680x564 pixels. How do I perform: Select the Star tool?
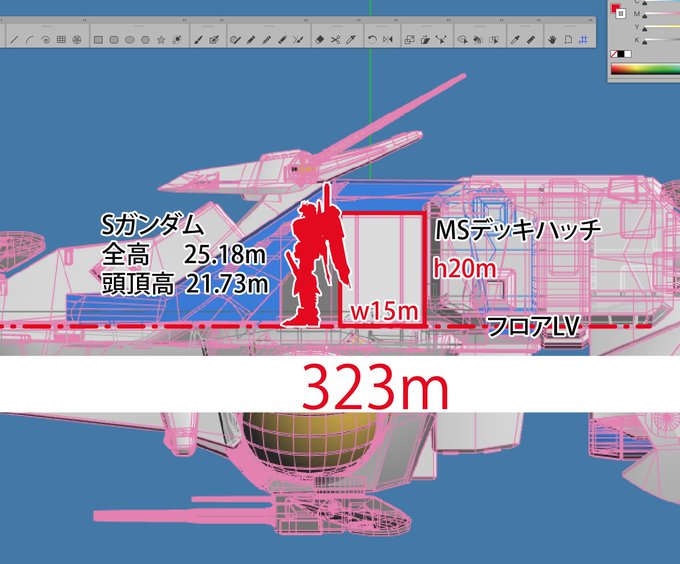coord(161,40)
